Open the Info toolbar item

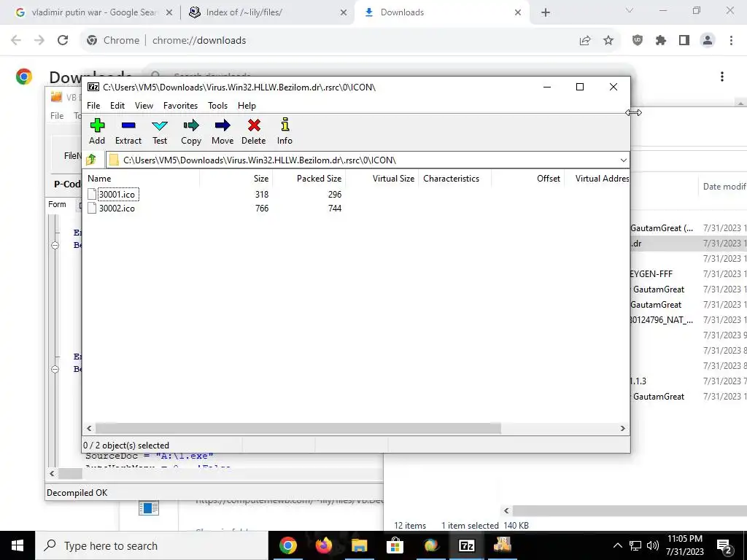point(285,131)
